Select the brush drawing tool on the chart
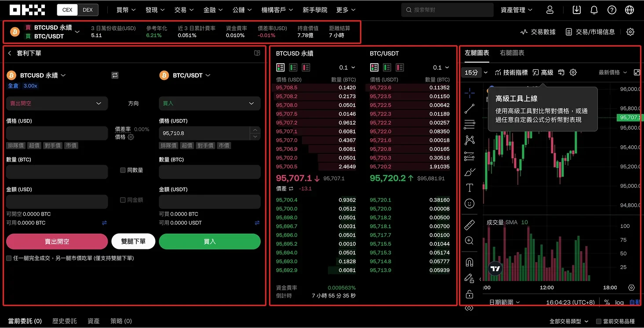Screen dimensions: 644x328 pyautogui.click(x=469, y=171)
